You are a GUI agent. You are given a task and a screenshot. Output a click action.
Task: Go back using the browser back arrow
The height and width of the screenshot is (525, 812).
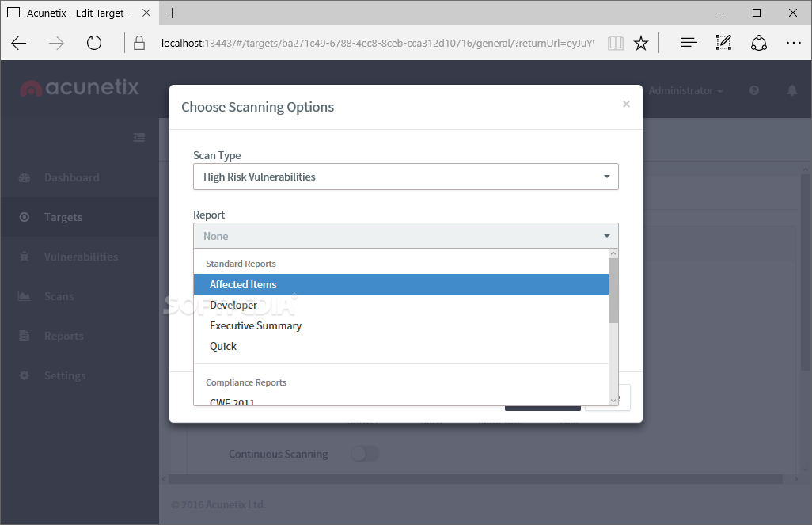(x=19, y=43)
